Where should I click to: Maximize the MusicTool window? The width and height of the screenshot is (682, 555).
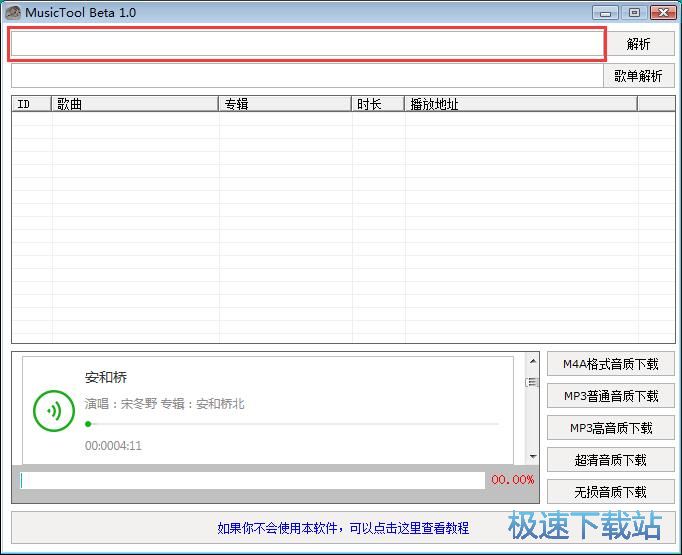634,13
